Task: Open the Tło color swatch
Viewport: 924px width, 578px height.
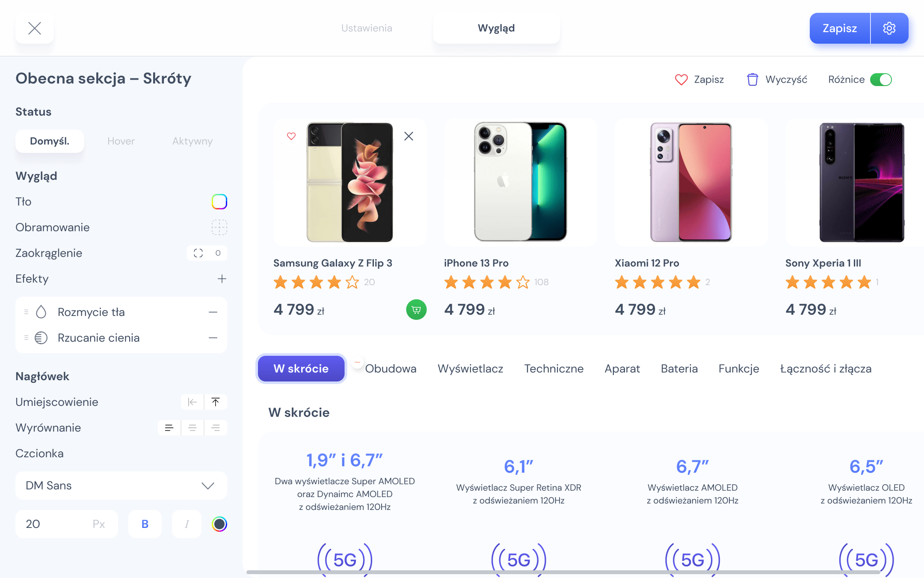Action: pyautogui.click(x=219, y=202)
